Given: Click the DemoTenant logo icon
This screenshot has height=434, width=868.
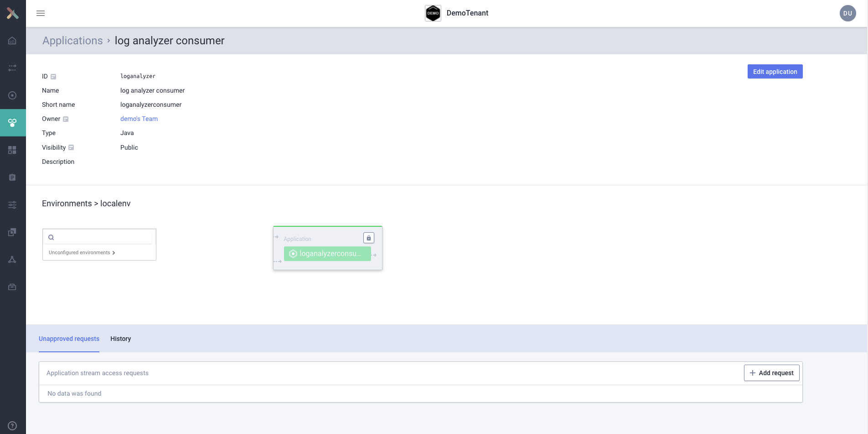Looking at the screenshot, I should pyautogui.click(x=433, y=13).
